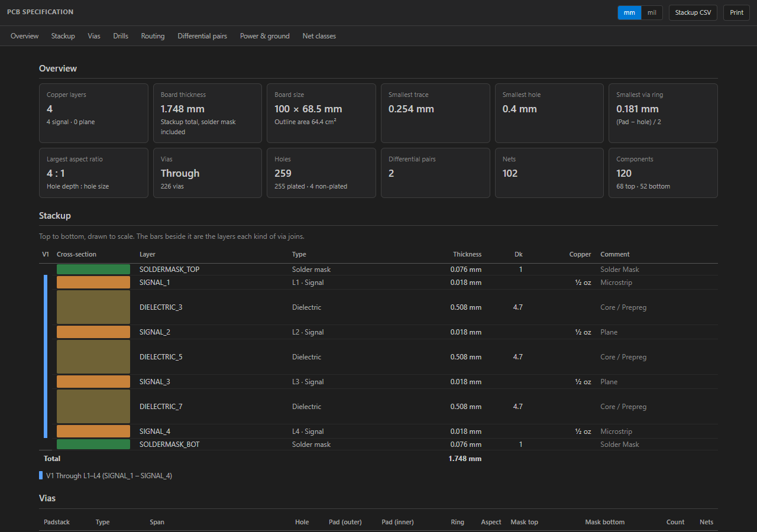Click the Copper layers overview card

tap(93, 113)
